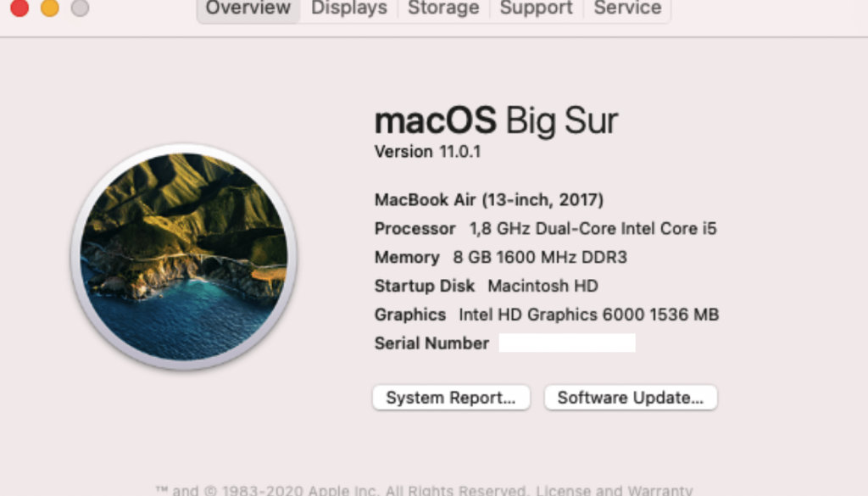
Task: Open the Storage tab
Action: [442, 9]
